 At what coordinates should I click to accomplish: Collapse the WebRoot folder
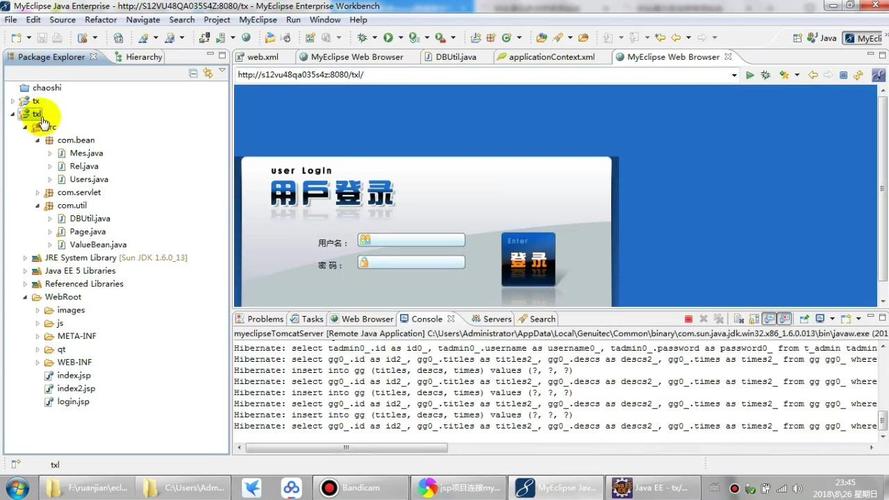click(25, 297)
